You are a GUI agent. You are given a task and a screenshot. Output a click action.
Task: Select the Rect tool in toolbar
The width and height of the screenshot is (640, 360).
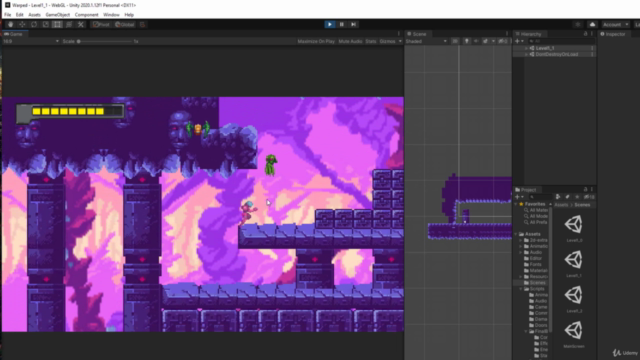[x=57, y=24]
